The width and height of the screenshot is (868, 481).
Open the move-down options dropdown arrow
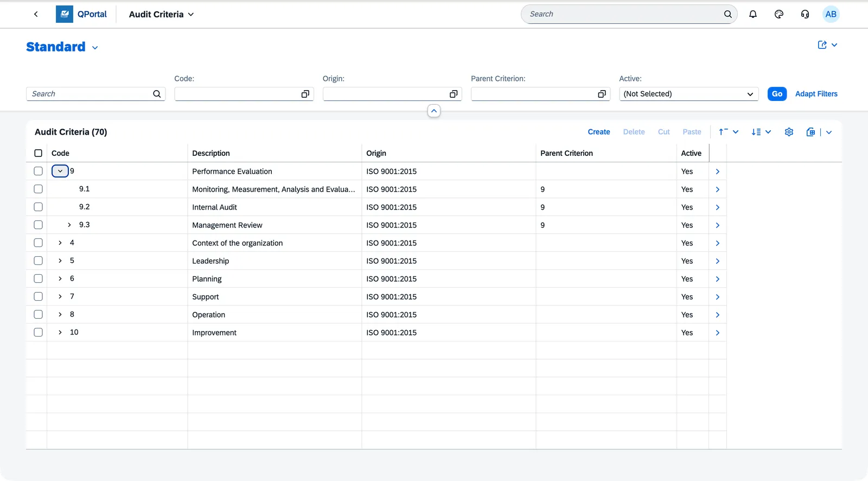[768, 132]
